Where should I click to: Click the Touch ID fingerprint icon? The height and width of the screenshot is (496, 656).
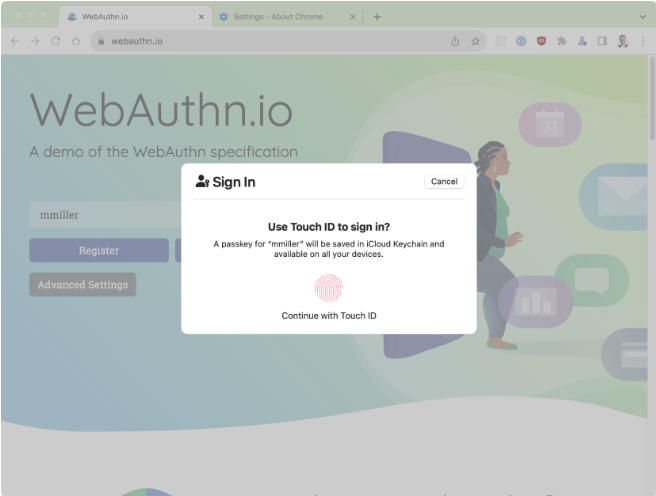coord(329,288)
